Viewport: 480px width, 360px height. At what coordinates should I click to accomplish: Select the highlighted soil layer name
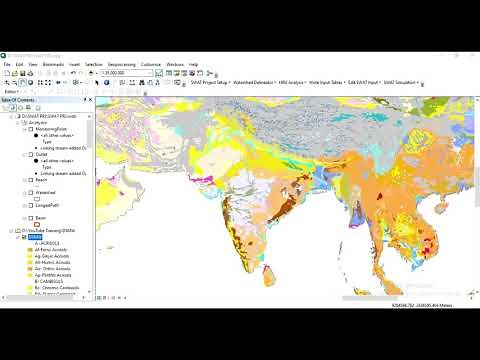pyautogui.click(x=35, y=237)
